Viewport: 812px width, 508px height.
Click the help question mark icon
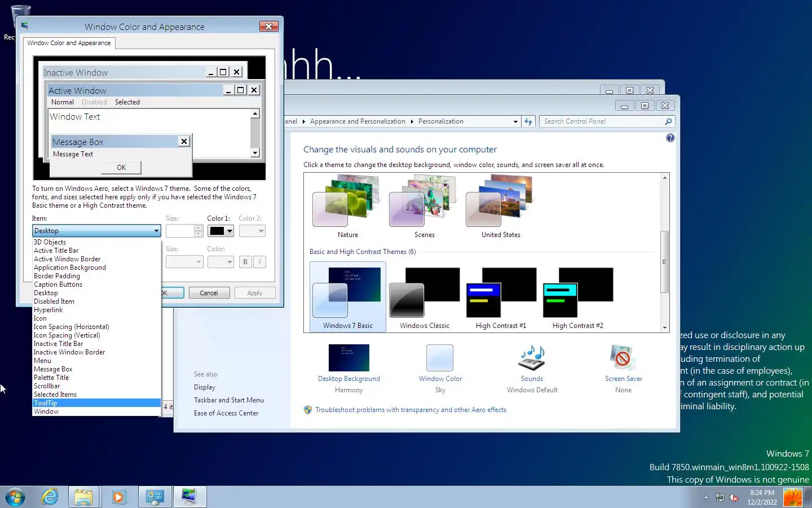coord(670,138)
